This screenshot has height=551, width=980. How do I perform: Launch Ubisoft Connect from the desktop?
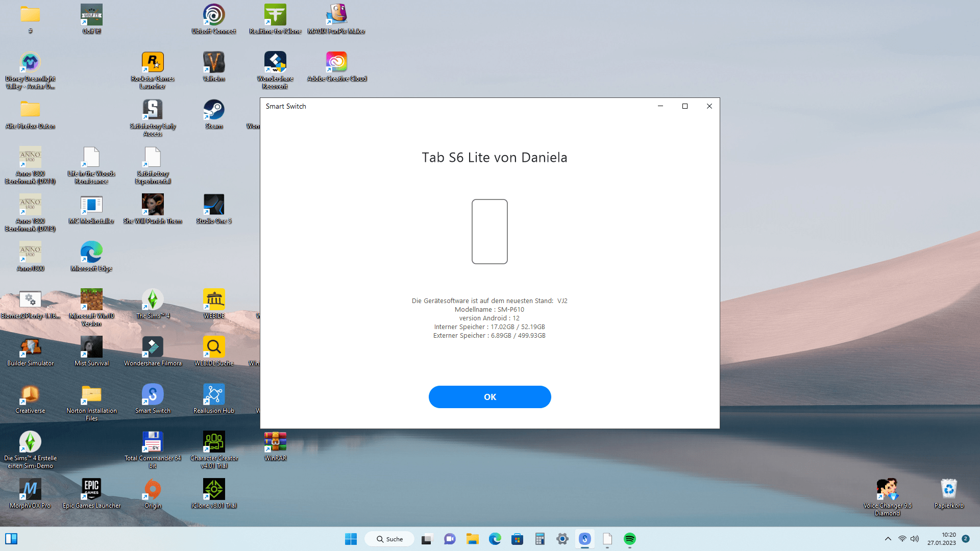pos(214,19)
